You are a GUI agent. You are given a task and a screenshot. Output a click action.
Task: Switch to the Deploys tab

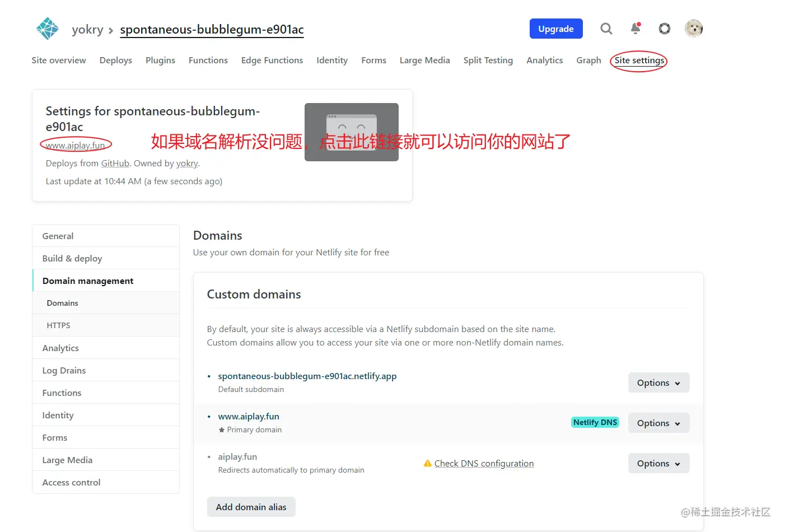click(x=115, y=60)
